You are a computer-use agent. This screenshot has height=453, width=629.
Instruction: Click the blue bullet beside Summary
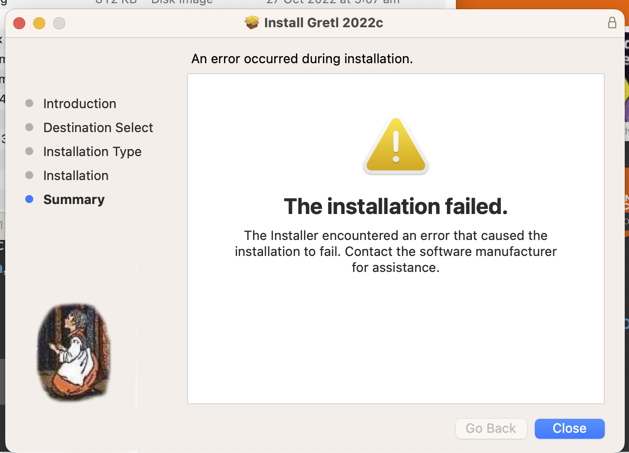(x=29, y=199)
